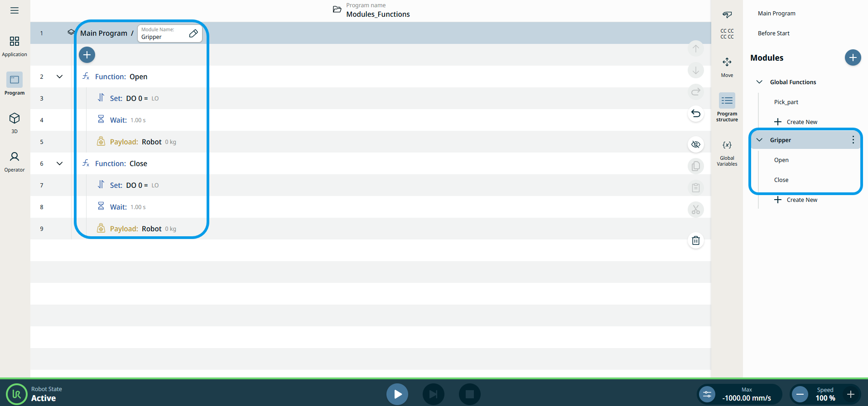Open Gripper module three-dot options
This screenshot has width=868, height=406.
pyautogui.click(x=853, y=140)
